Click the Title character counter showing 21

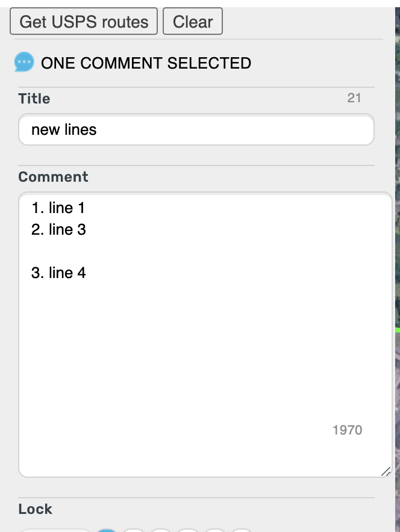point(354,97)
